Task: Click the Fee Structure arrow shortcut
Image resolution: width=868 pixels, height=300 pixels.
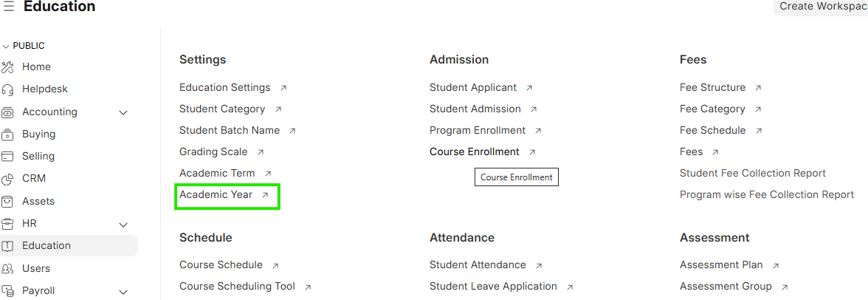Action: pos(758,88)
